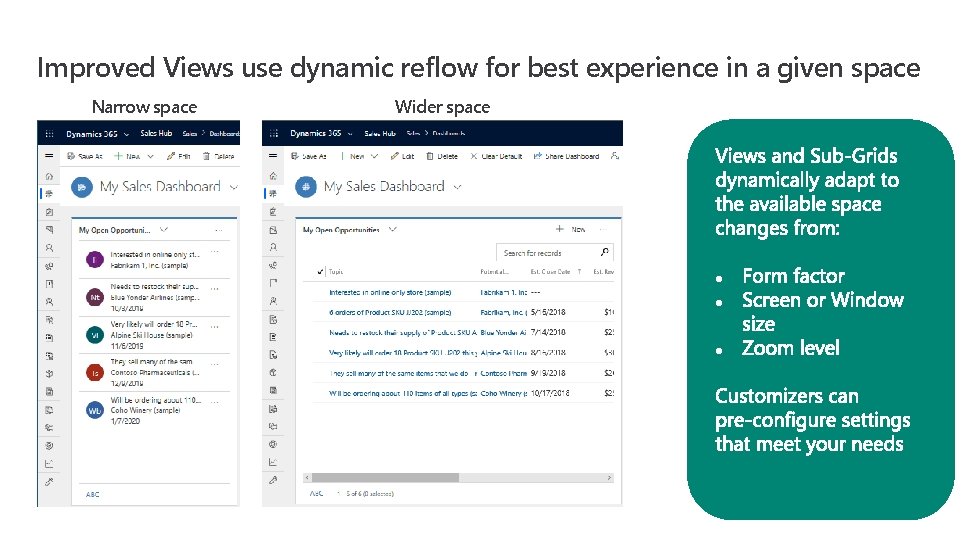979x551 pixels.
Task: Click Clear Default X icon in wider-space toolbar
Action: (x=474, y=156)
